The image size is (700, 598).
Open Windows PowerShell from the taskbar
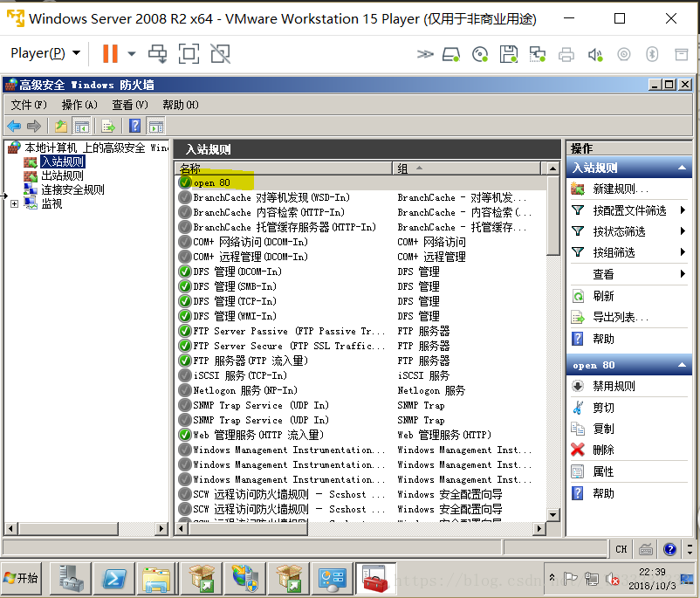click(x=114, y=579)
